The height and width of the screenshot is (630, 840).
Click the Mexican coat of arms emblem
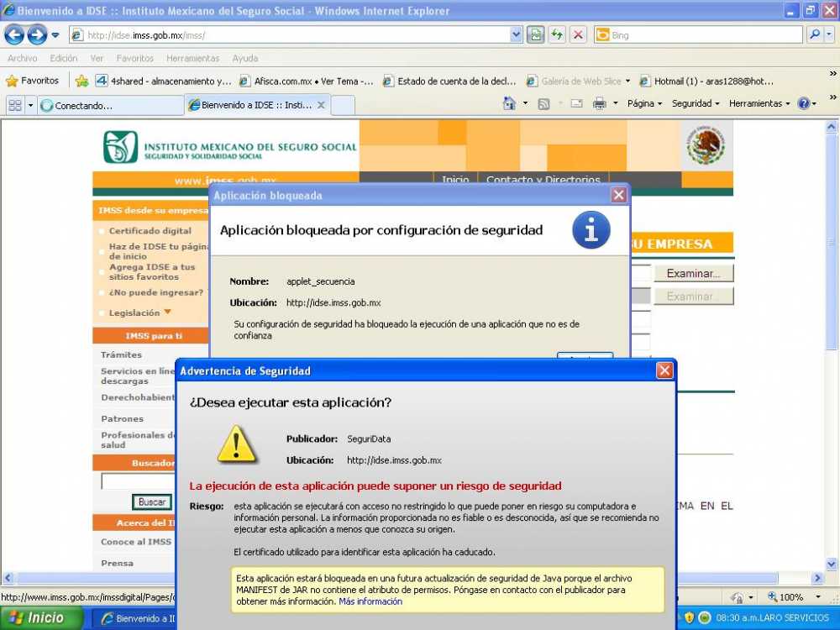click(706, 144)
